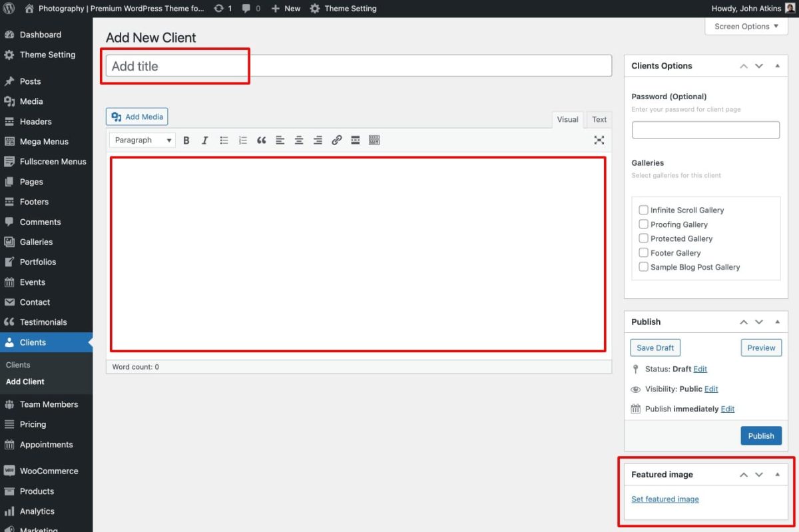Viewport: 799px width, 532px height.
Task: Collapse the Publish panel
Action: point(777,322)
